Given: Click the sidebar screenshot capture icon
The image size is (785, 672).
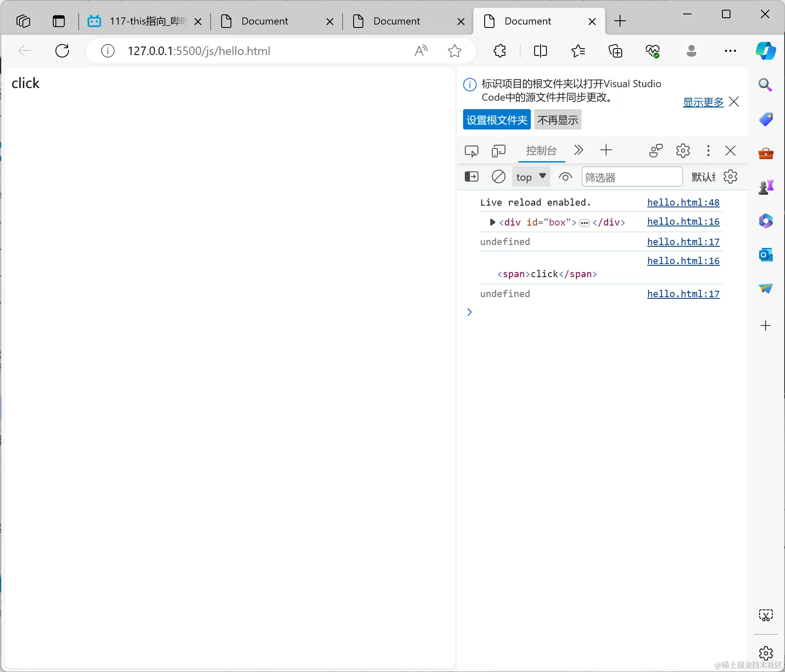Looking at the screenshot, I should click(766, 615).
